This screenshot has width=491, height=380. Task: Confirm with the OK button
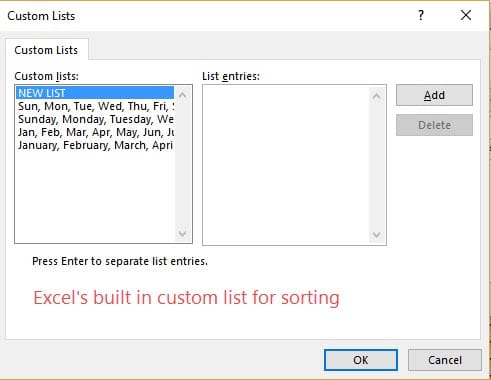pos(361,360)
